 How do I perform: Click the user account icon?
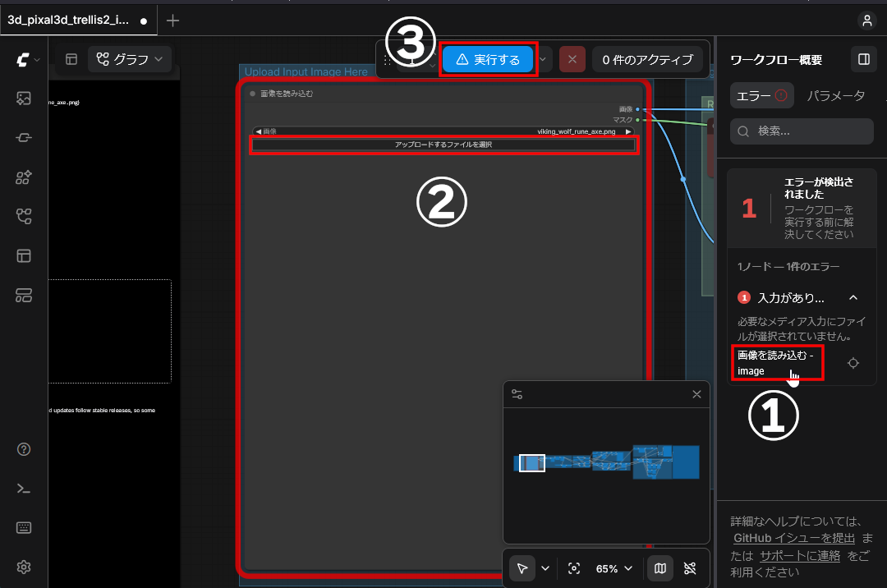866,21
